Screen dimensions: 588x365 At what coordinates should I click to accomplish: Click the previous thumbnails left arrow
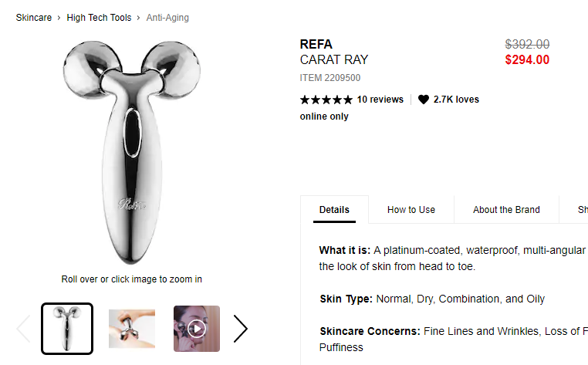click(23, 329)
